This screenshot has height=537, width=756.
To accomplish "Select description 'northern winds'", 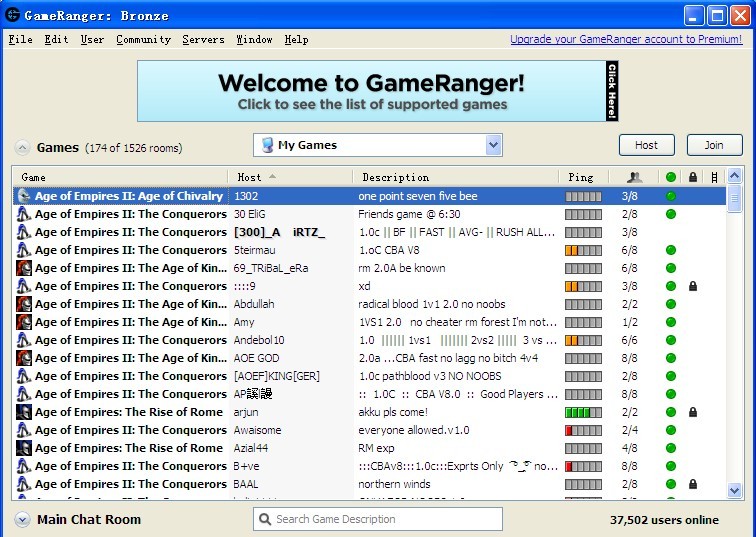I will click(x=394, y=484).
